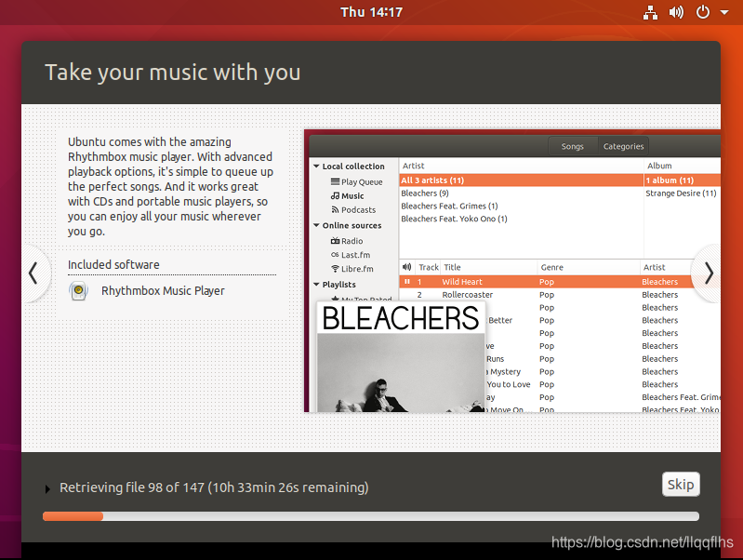Sort by the Title column header
The width and height of the screenshot is (743, 560).
point(489,267)
